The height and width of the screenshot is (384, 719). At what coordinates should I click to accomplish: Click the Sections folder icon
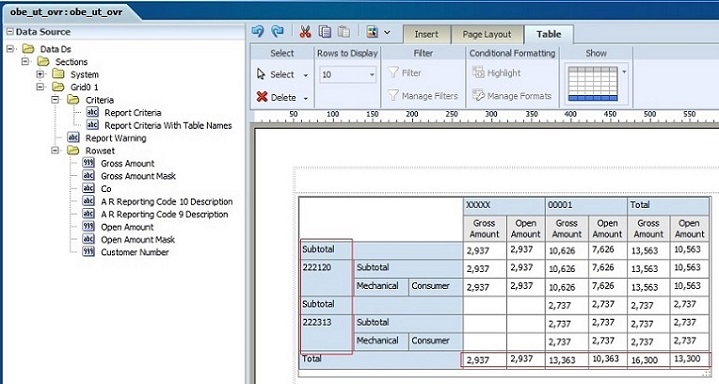coord(43,61)
